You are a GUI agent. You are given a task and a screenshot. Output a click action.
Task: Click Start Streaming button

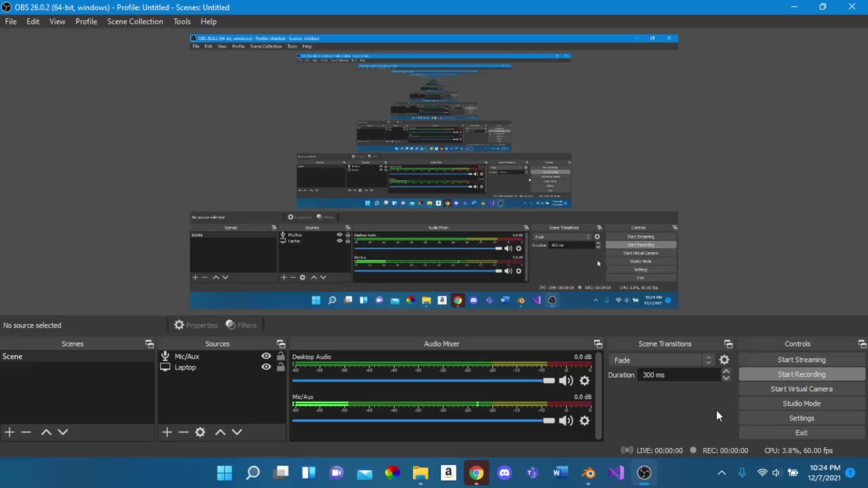click(802, 360)
